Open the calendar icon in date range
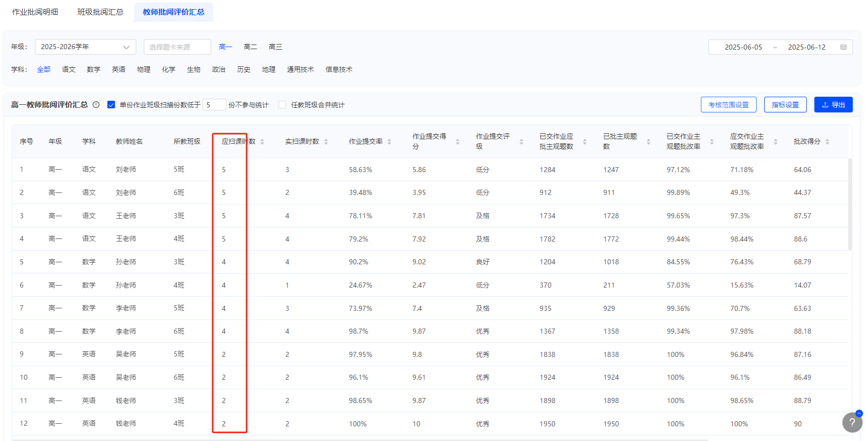The image size is (868, 441). tap(843, 47)
